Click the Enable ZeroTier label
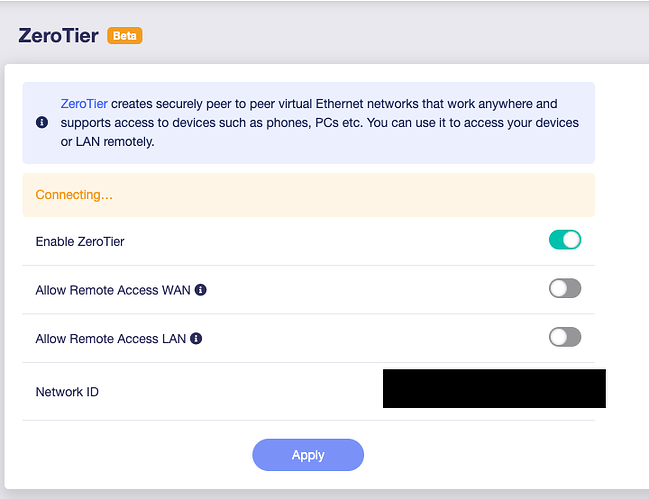 click(x=80, y=241)
